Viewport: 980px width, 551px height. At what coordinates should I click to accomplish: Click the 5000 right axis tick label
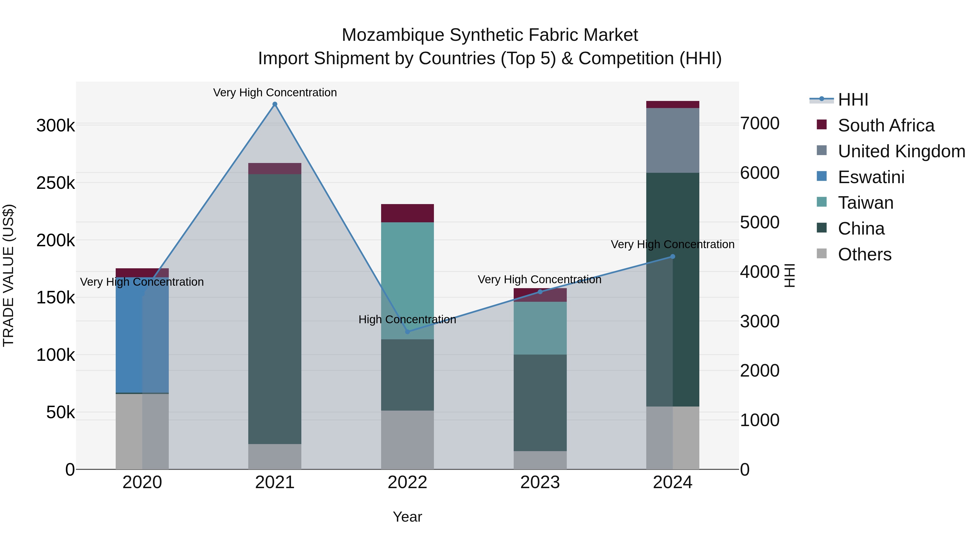pyautogui.click(x=760, y=223)
